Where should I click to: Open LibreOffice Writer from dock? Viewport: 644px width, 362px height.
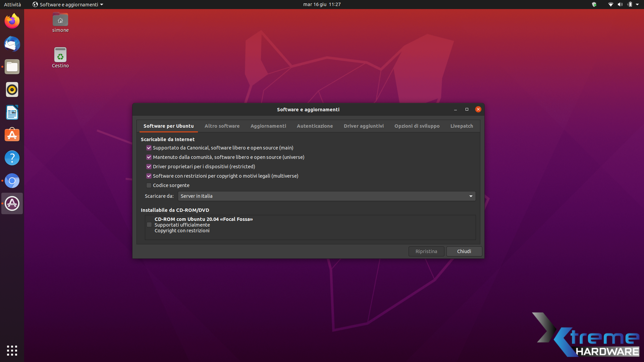[12, 112]
